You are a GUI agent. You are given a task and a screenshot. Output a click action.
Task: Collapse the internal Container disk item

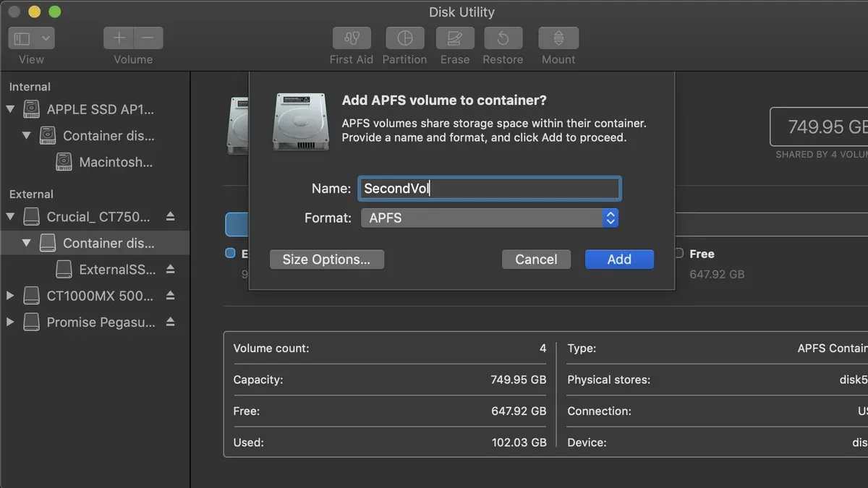tap(27, 136)
